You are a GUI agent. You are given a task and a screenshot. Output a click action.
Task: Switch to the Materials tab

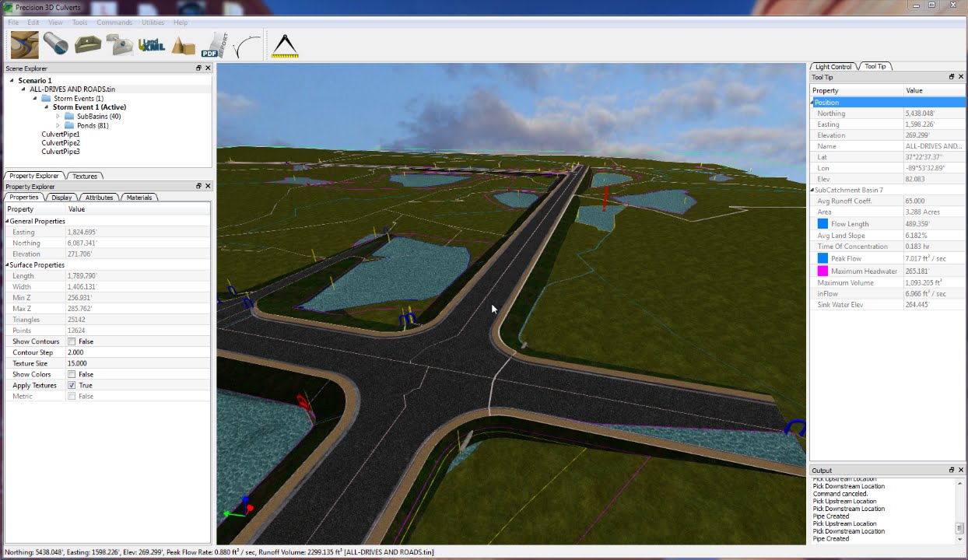pyautogui.click(x=139, y=198)
